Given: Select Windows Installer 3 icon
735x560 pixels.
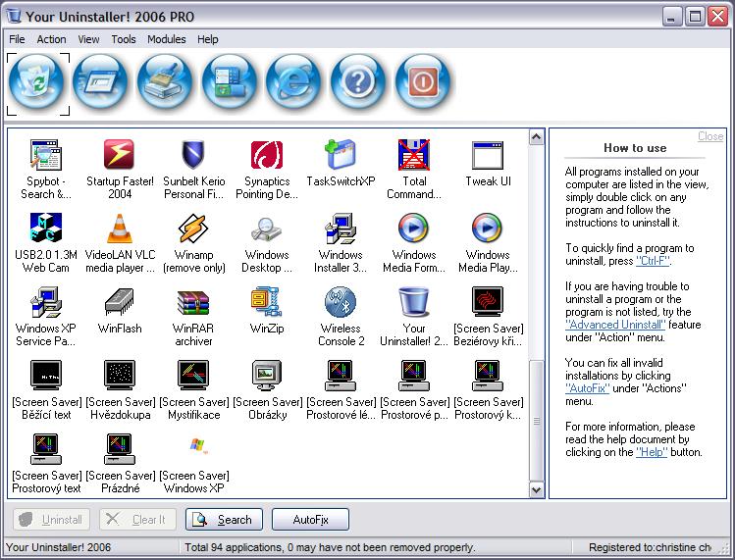Looking at the screenshot, I should [x=341, y=228].
